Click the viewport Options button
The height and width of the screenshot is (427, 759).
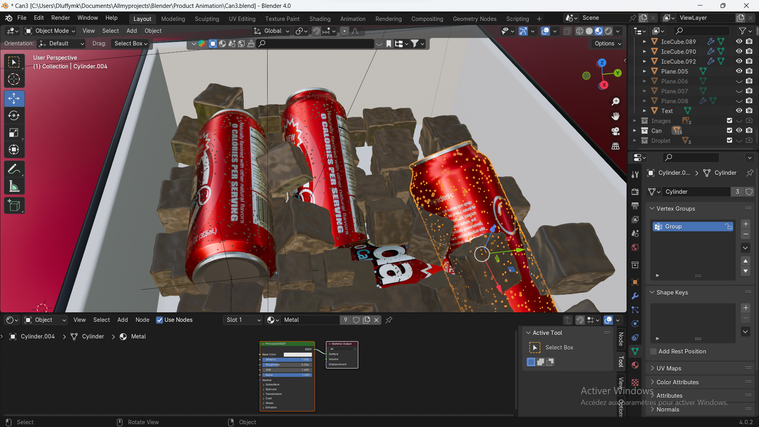coord(607,44)
